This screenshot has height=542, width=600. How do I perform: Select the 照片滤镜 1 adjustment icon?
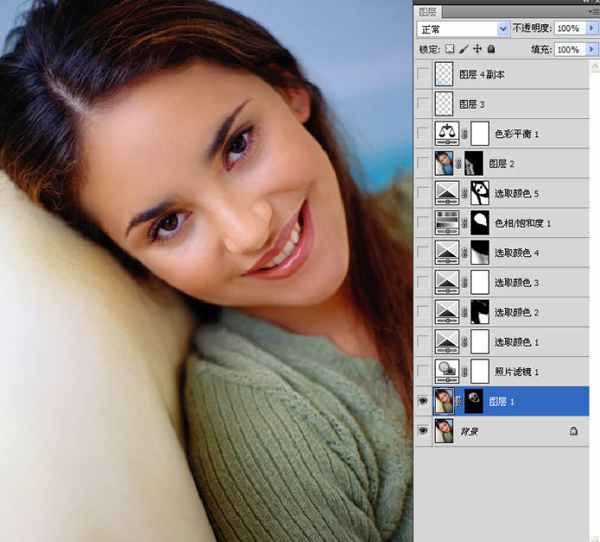coord(447,371)
